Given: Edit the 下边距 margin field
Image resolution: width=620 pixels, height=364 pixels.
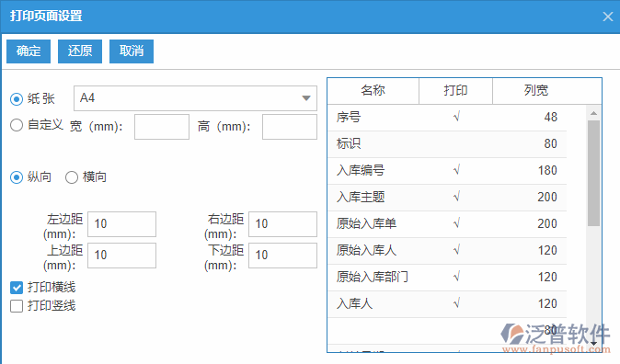Looking at the screenshot, I should click(x=282, y=256).
